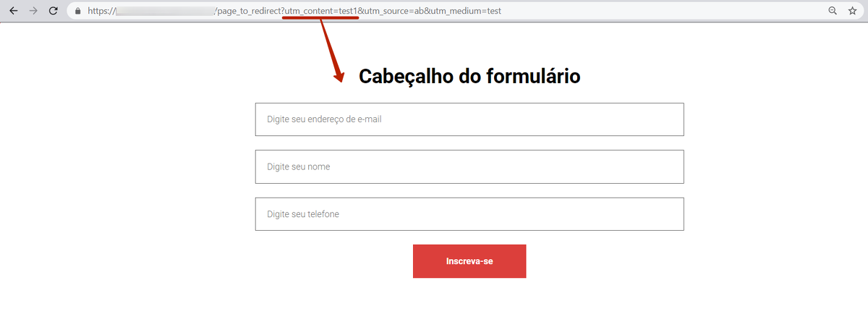Click the 'Cabeçalho do formulário' heading
The image size is (868, 335).
click(469, 76)
